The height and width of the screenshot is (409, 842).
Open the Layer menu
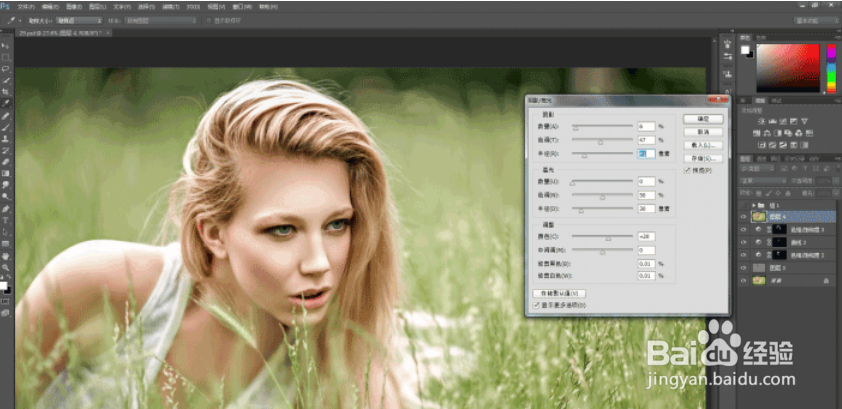coord(97,7)
